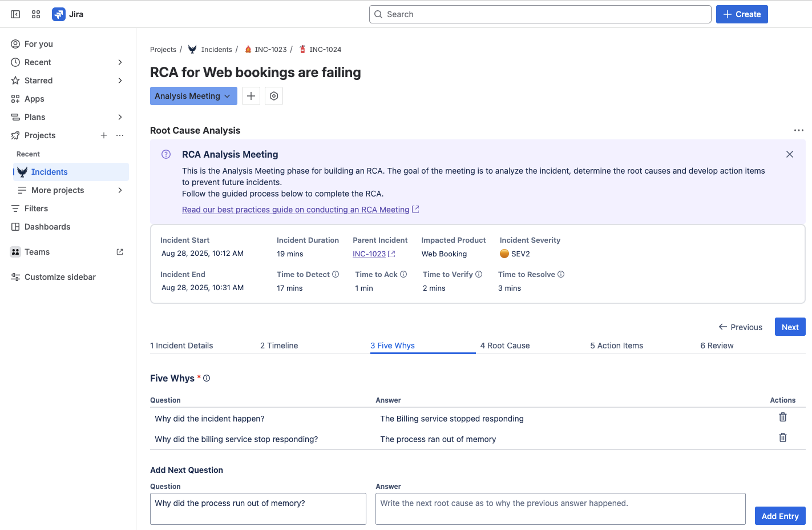
Task: Open the RCA best practices guide link
Action: point(295,210)
